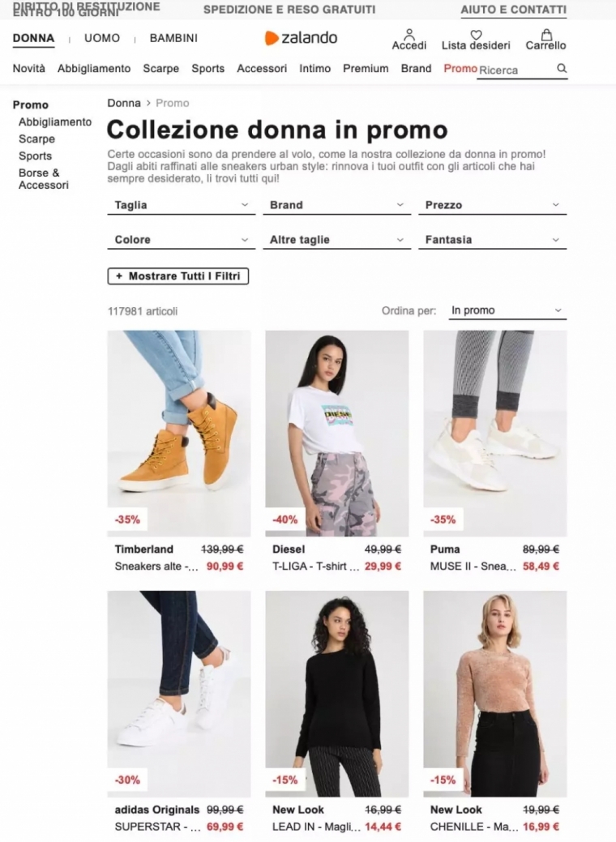Switch to the UOMO tab
616x842 pixels.
[102, 38]
